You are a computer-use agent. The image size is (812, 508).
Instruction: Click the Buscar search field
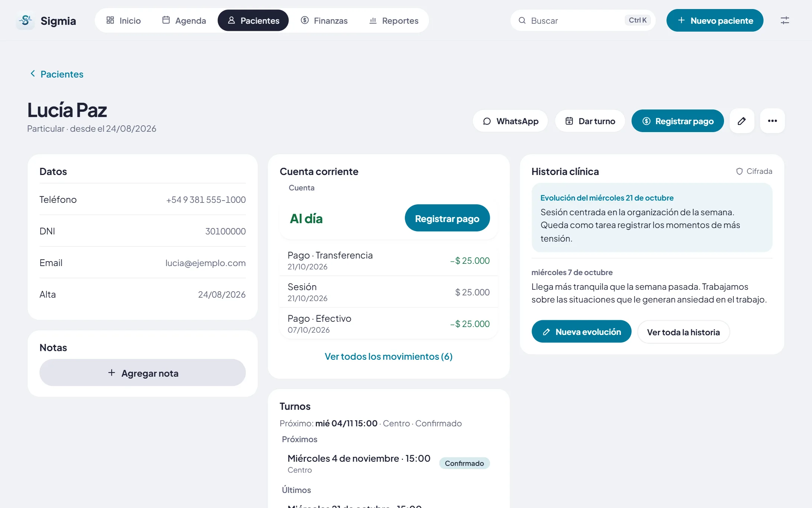pyautogui.click(x=583, y=20)
